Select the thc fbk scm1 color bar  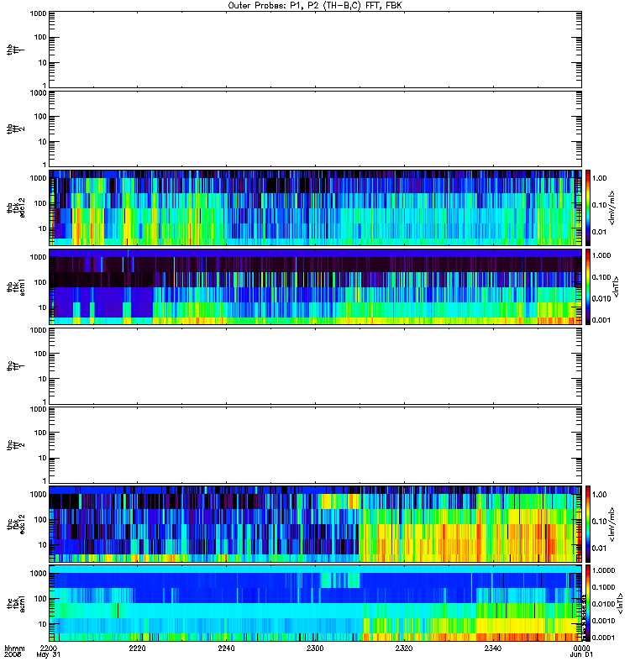(587, 603)
